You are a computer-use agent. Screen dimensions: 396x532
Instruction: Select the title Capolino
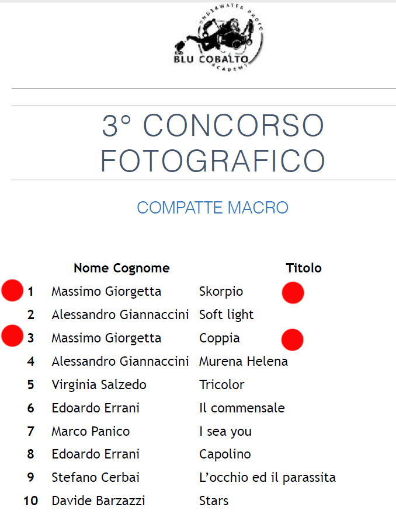225,454
